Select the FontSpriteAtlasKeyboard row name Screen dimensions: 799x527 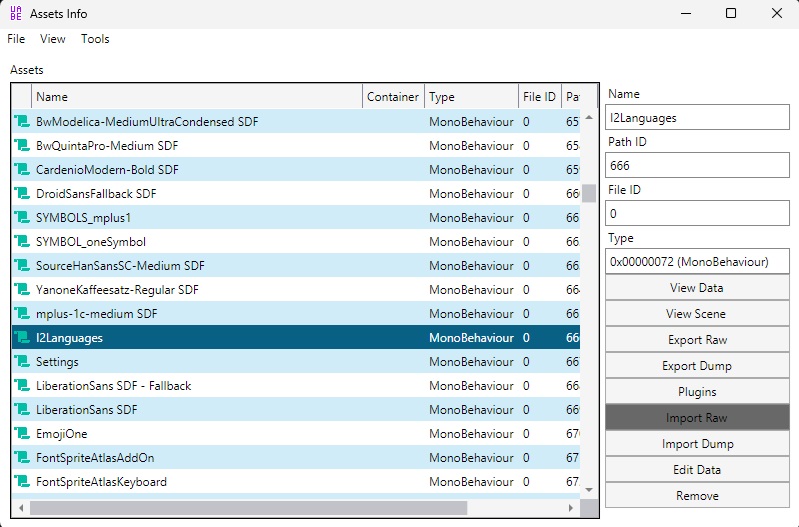[101, 481]
